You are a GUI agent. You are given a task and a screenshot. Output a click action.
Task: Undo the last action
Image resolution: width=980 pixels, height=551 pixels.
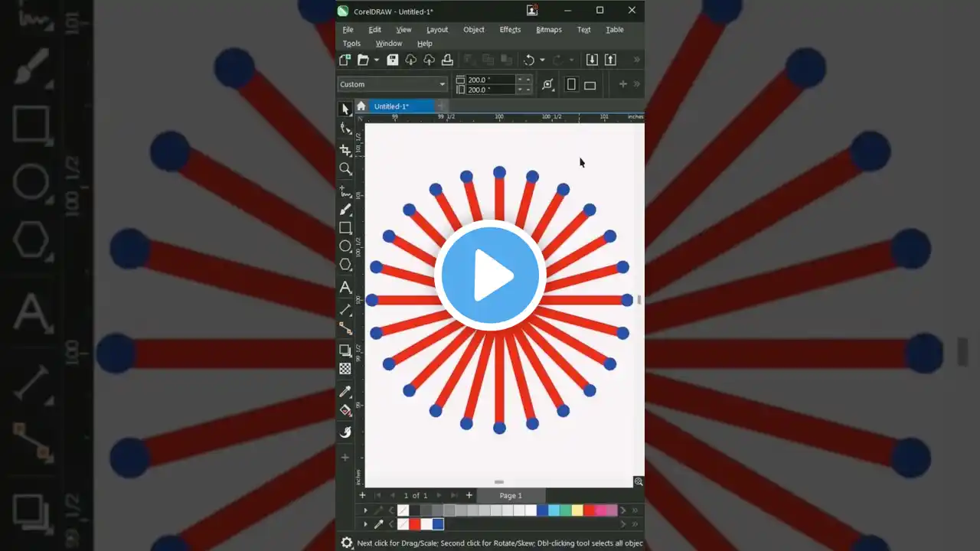(530, 60)
